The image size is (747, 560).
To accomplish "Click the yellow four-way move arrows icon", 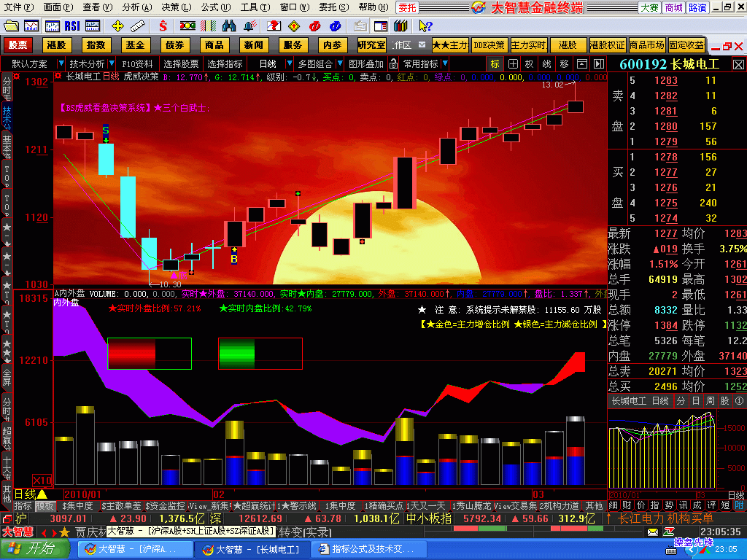I will [x=117, y=26].
